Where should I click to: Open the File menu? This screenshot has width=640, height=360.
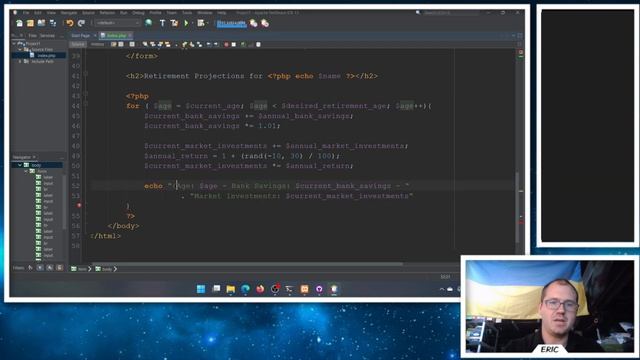pyautogui.click(x=26, y=13)
